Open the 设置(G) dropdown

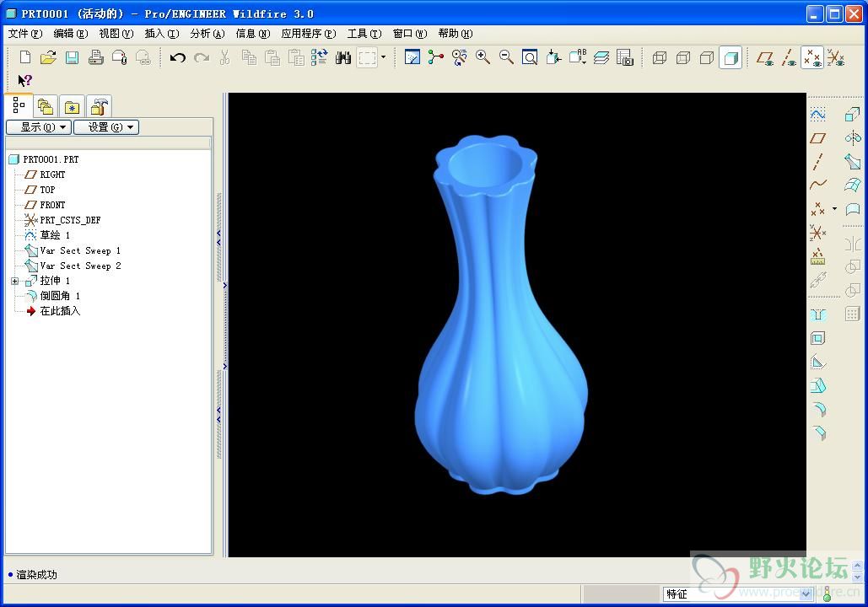pyautogui.click(x=106, y=127)
